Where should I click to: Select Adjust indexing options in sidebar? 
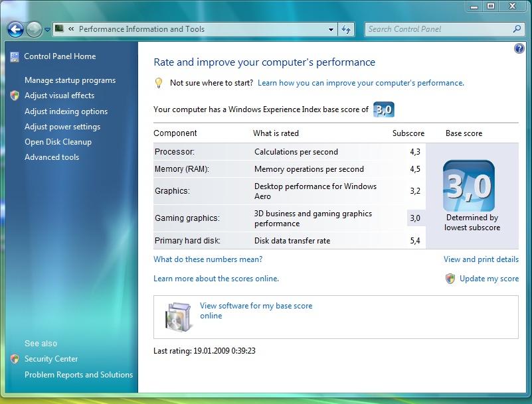point(66,111)
